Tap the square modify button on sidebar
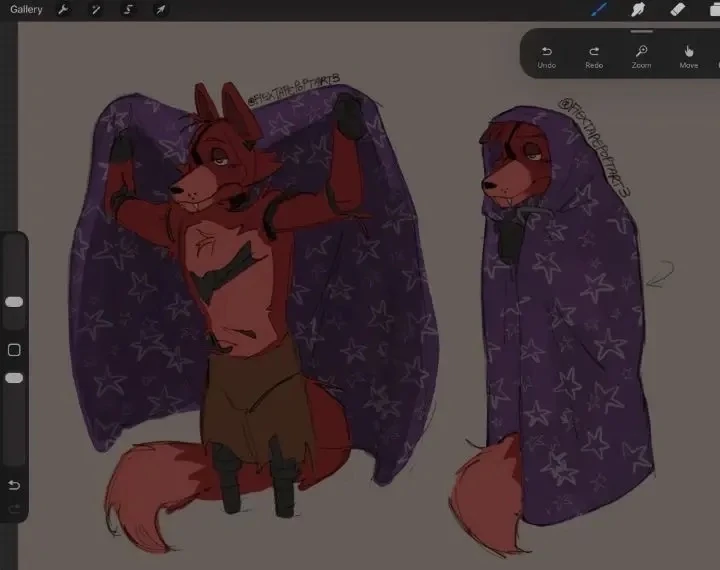Viewport: 720px width, 570px height. coord(14,350)
